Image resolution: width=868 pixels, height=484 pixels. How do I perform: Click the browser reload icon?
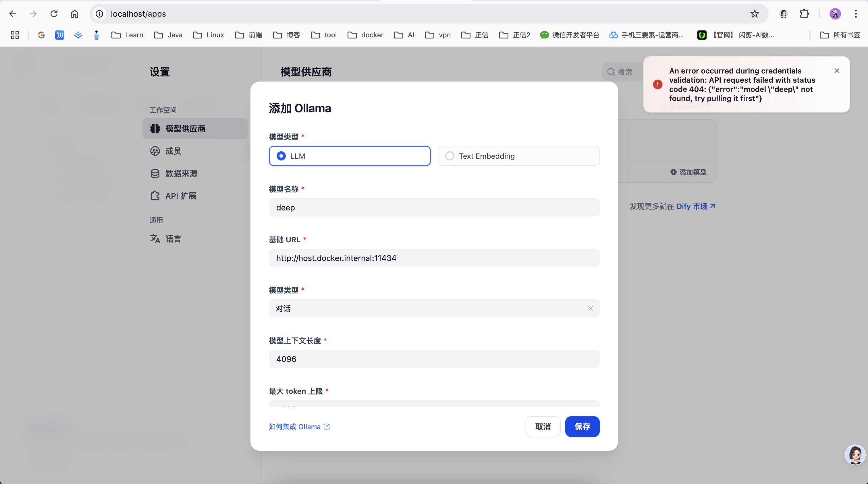point(54,14)
